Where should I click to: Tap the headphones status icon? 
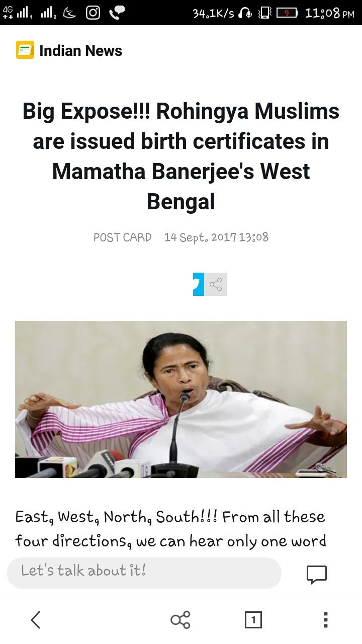click(x=246, y=13)
